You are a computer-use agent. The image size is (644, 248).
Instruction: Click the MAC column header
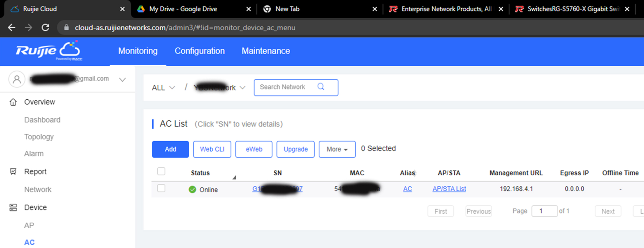[x=357, y=173]
